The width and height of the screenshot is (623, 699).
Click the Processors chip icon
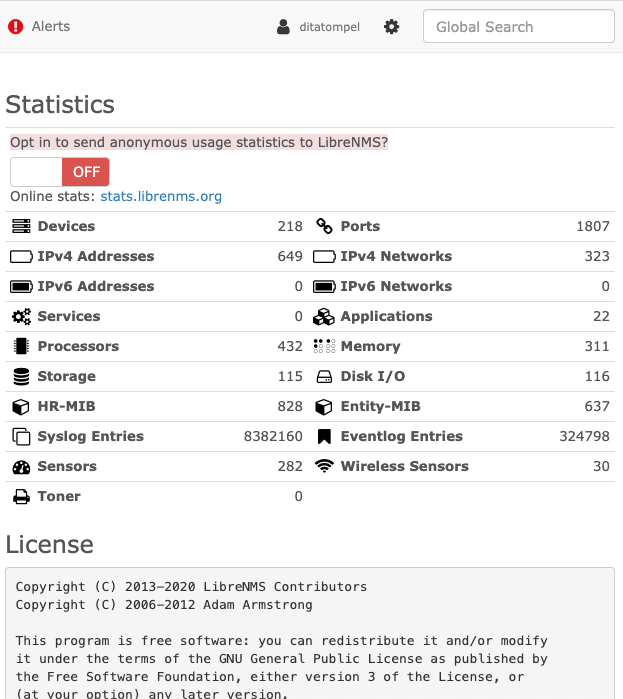[21, 346]
